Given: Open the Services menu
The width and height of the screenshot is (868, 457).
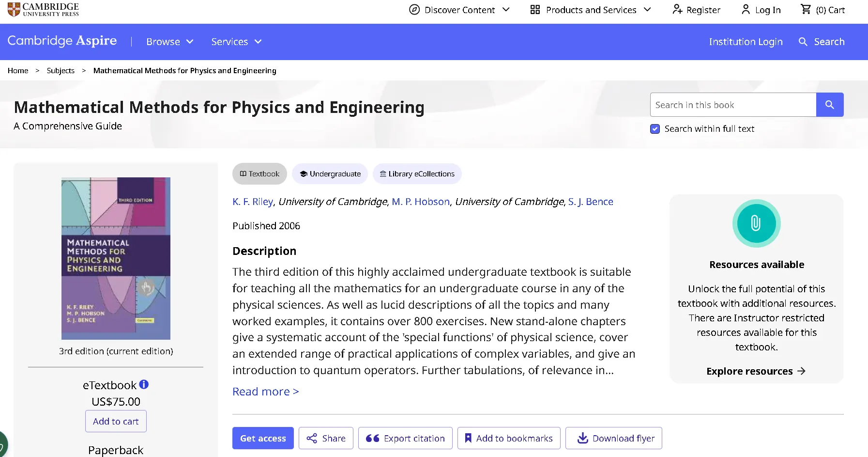Looking at the screenshot, I should tap(236, 42).
